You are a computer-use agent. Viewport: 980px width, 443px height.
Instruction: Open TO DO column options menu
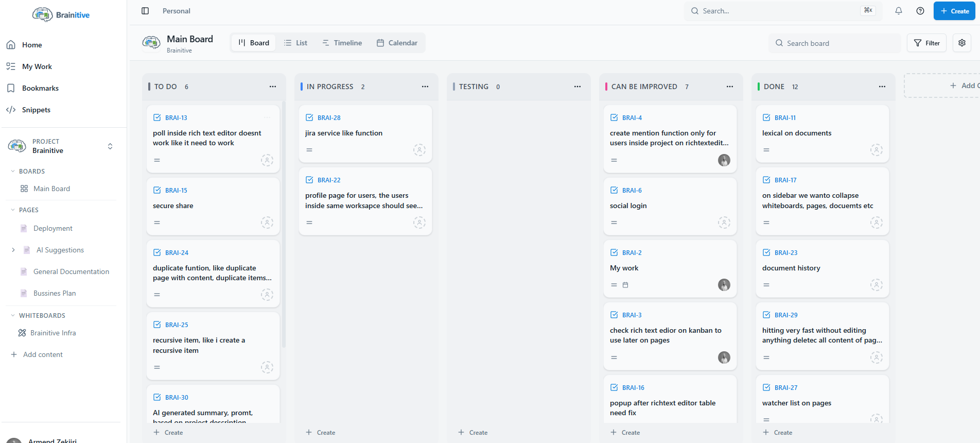pos(273,87)
